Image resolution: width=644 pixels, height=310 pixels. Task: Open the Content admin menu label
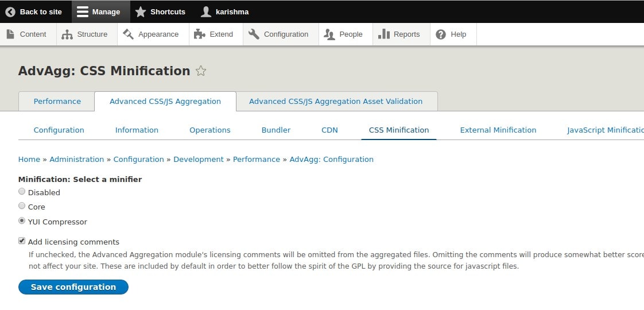[33, 34]
